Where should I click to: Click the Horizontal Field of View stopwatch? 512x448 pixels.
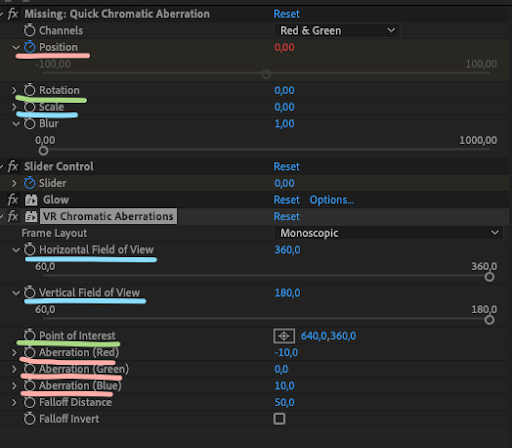(x=29, y=249)
